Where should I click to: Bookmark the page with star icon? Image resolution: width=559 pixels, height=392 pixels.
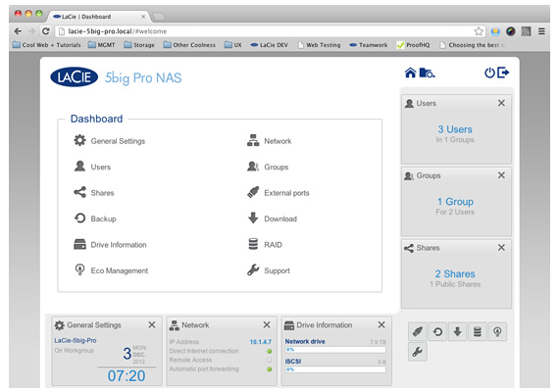click(479, 31)
